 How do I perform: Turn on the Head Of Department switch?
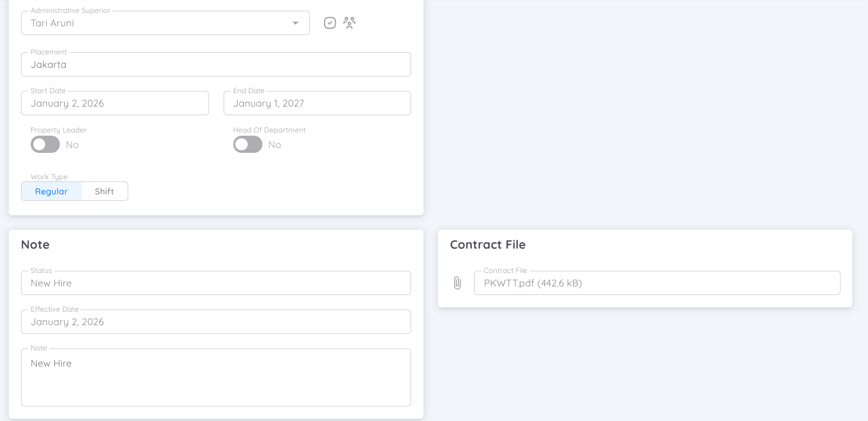tap(247, 144)
